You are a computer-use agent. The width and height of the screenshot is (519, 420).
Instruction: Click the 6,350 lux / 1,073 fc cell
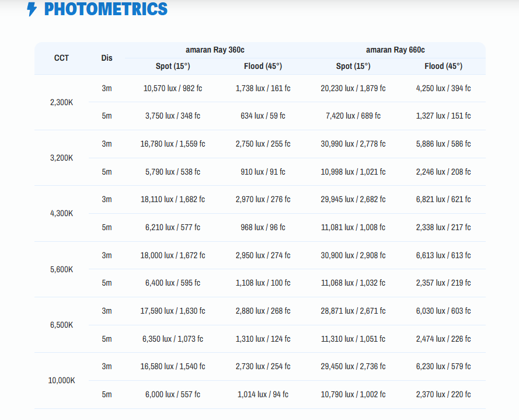pos(172,339)
